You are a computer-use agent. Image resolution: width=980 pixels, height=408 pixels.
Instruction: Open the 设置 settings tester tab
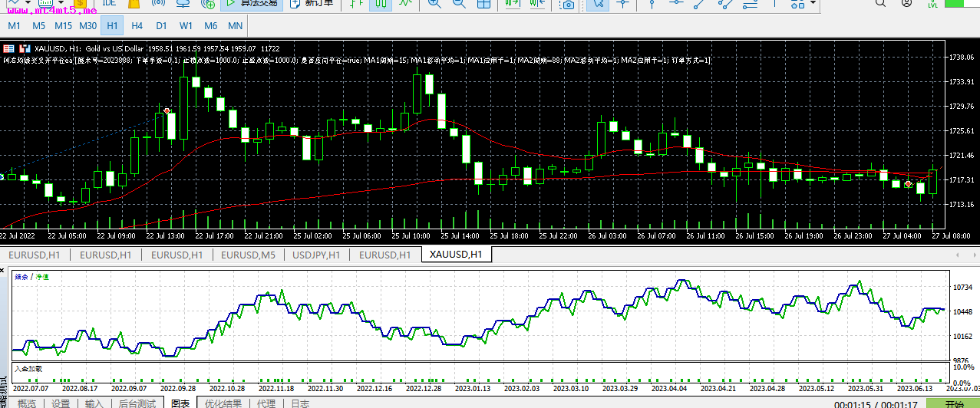(x=61, y=403)
